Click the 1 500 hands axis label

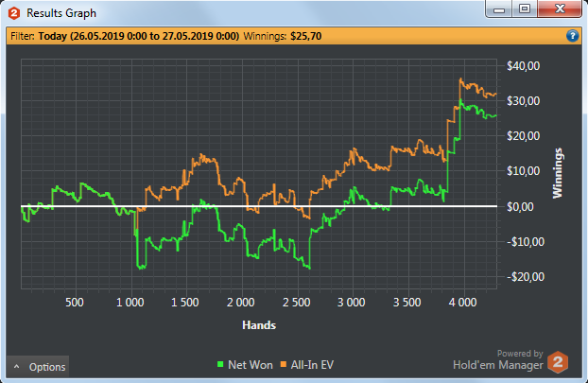[185, 303]
